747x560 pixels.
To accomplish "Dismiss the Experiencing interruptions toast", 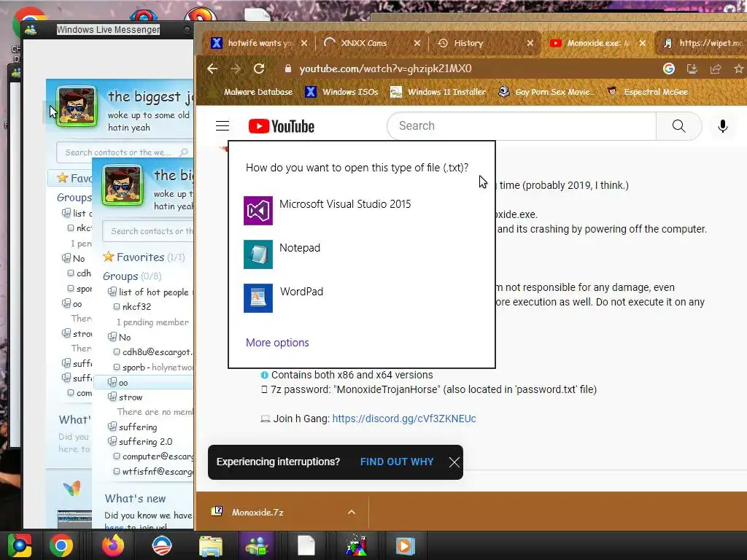I will tap(454, 462).
